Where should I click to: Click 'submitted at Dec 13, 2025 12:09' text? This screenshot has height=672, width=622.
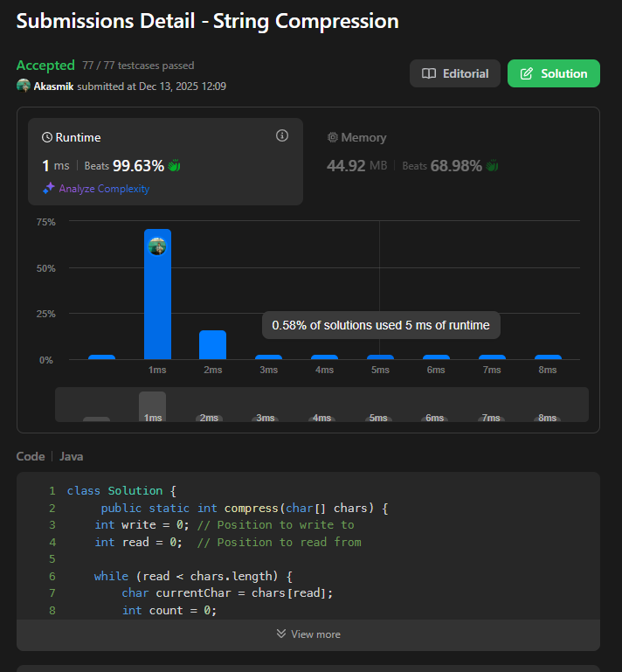(152, 87)
